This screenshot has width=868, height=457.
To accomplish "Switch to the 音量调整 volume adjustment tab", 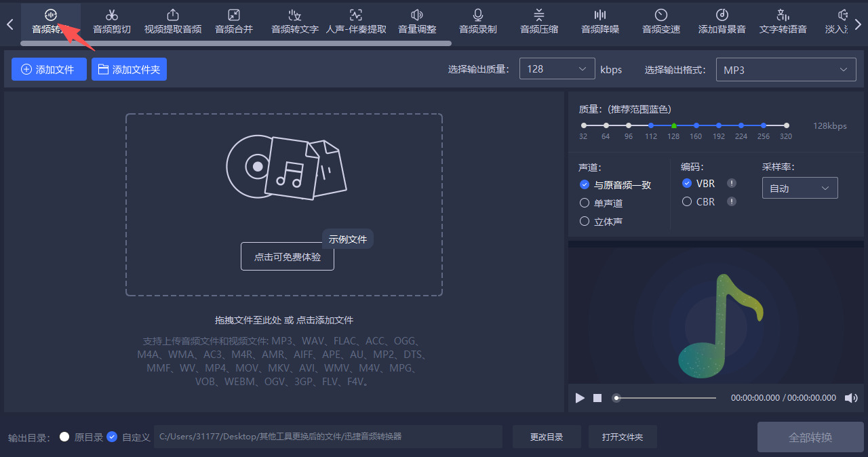I will pyautogui.click(x=416, y=21).
